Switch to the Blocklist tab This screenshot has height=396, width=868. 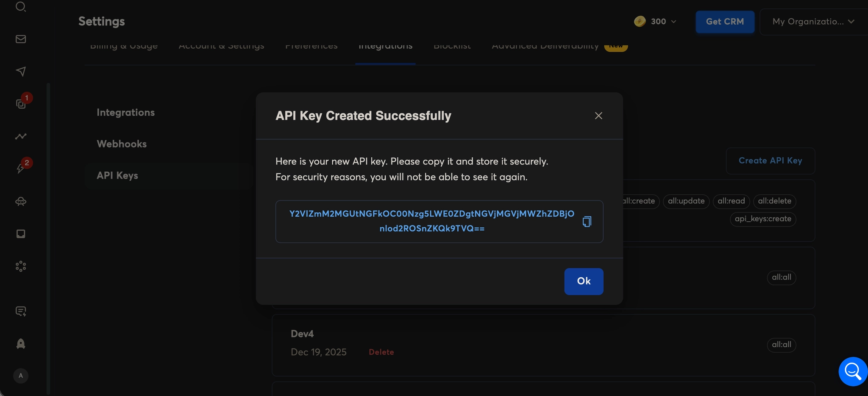click(452, 46)
